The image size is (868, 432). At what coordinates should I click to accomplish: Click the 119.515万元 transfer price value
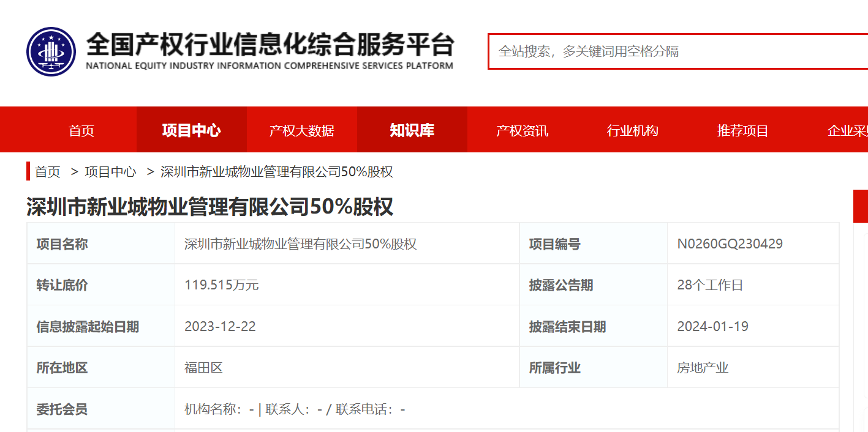[x=221, y=285]
